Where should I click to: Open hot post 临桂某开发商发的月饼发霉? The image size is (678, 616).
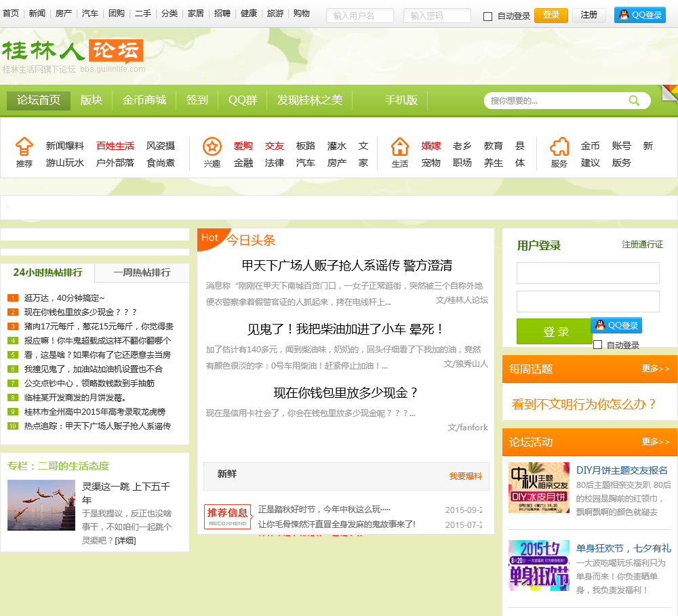tap(75, 398)
